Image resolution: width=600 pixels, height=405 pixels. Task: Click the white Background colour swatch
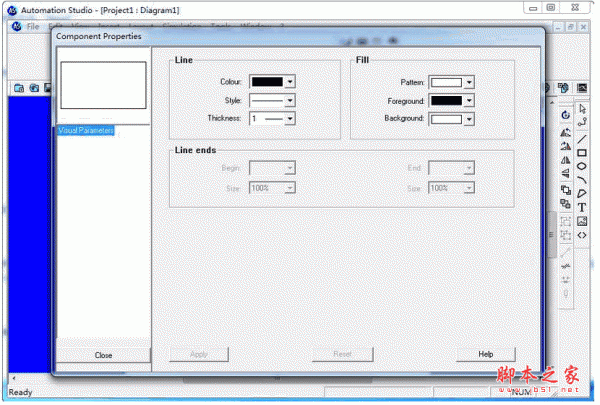click(446, 119)
